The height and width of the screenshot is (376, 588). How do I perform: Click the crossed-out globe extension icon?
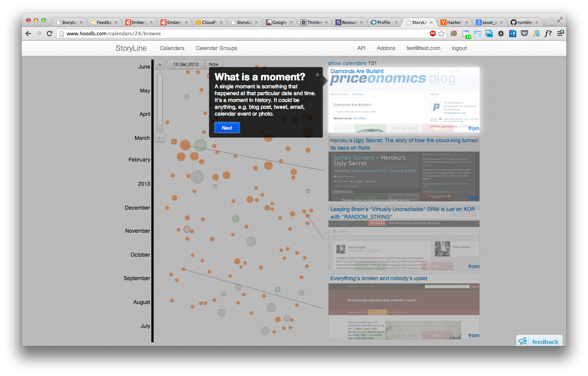453,33
